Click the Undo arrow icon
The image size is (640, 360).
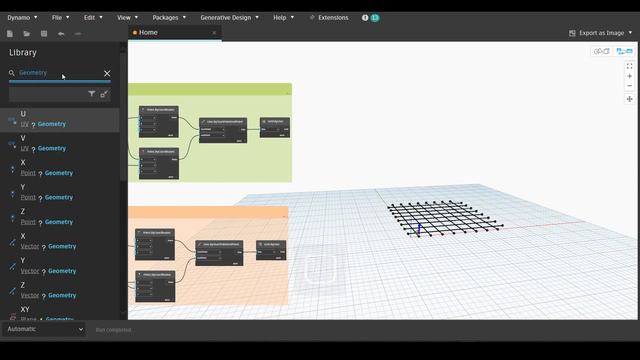click(61, 34)
